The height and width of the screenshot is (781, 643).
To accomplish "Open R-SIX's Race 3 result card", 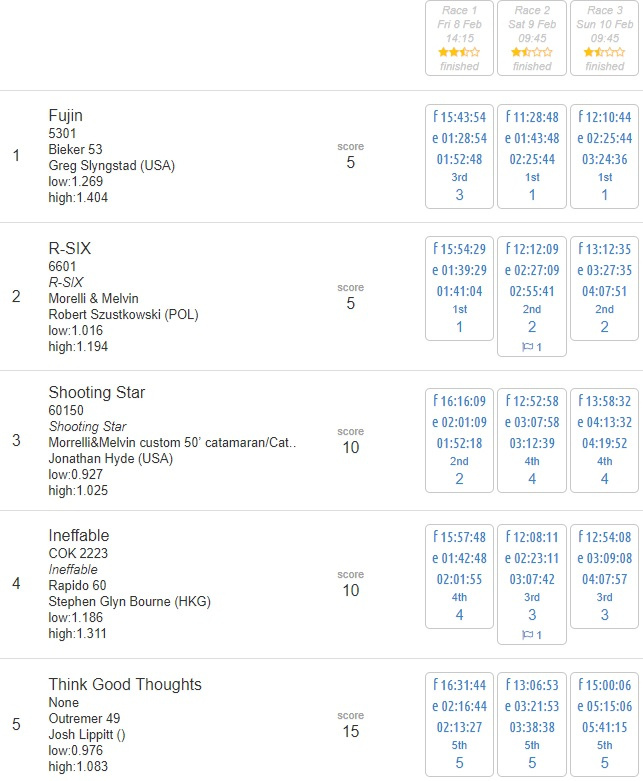I will (605, 288).
